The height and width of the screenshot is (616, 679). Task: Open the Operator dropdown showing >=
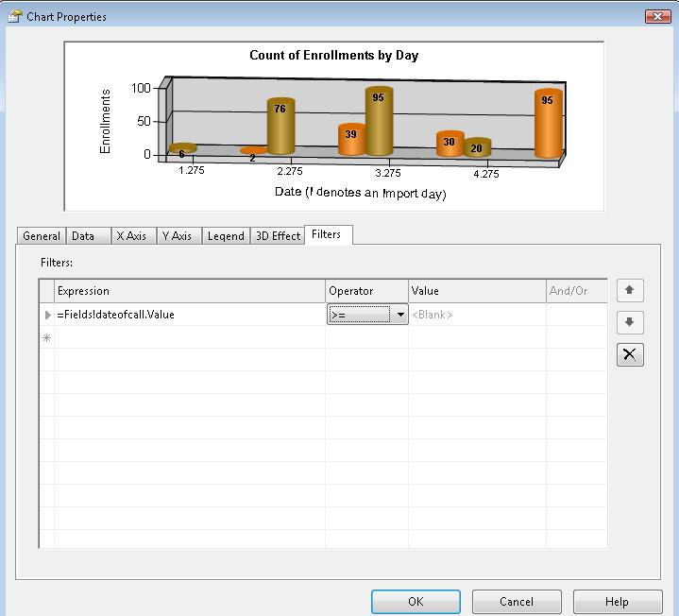click(400, 315)
